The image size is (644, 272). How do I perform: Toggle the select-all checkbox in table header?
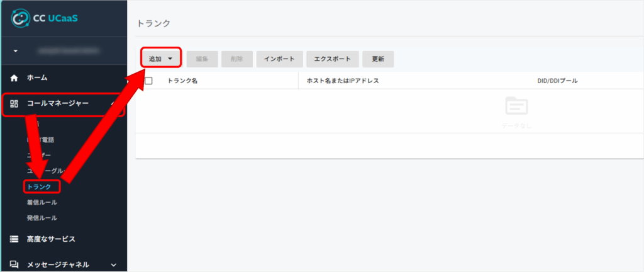click(x=149, y=81)
